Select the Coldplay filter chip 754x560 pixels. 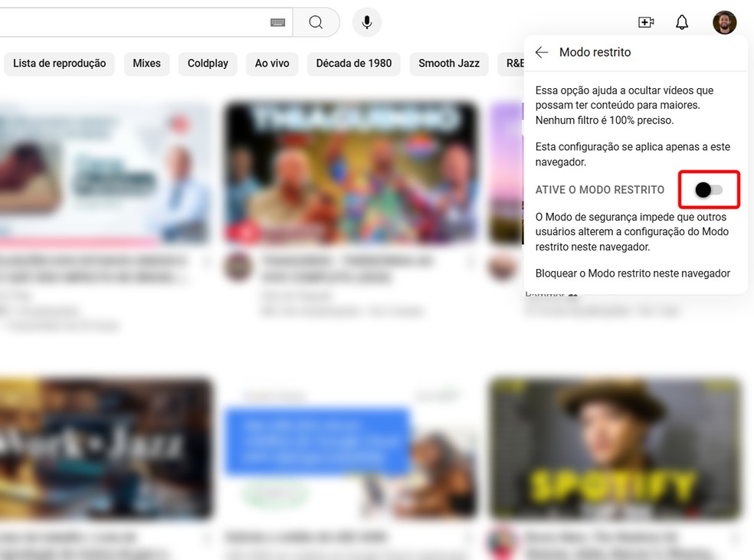207,64
